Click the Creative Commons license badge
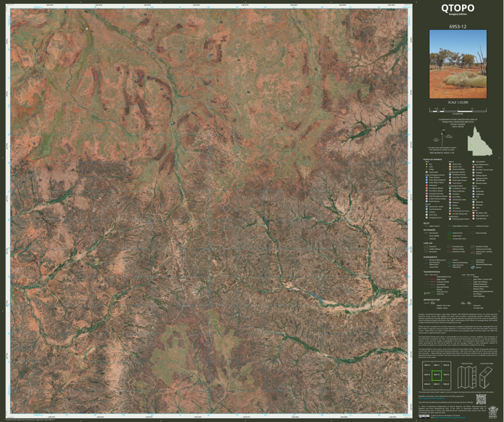Screen dimensions: 504x422 424,417
